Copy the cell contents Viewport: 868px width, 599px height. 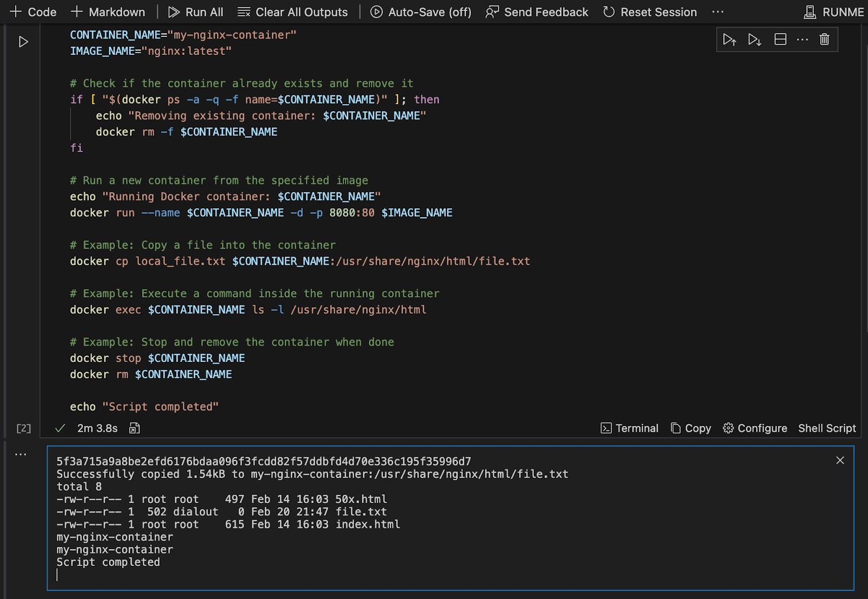(690, 428)
